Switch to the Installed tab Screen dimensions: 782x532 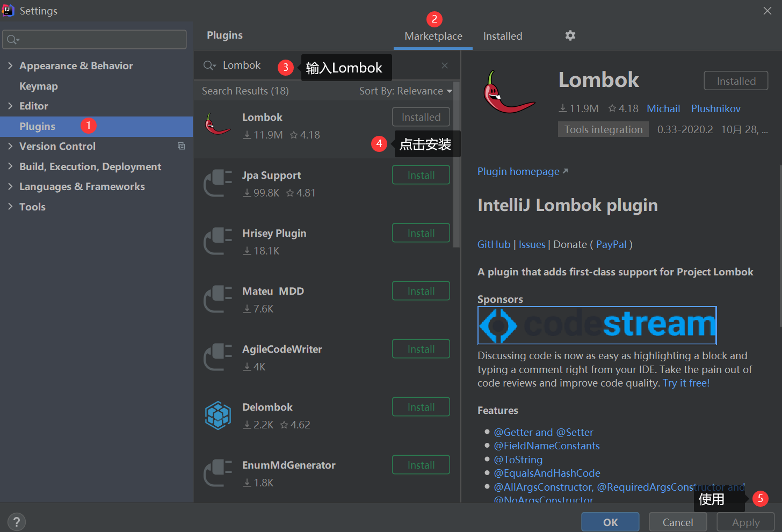(x=502, y=36)
